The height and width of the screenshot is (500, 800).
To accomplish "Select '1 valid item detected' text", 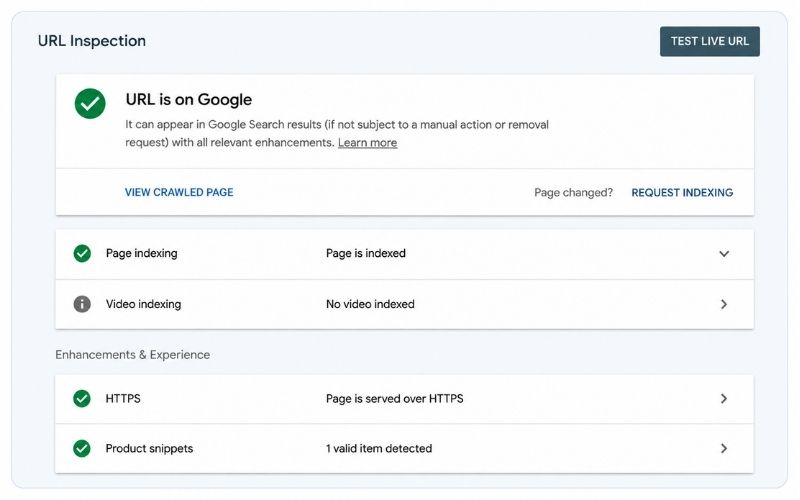I will coord(379,448).
